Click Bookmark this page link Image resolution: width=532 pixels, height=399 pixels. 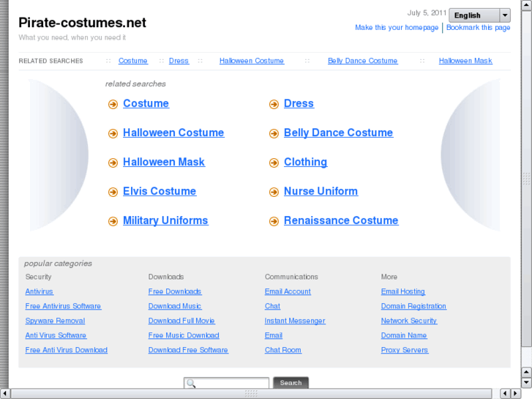click(x=478, y=28)
